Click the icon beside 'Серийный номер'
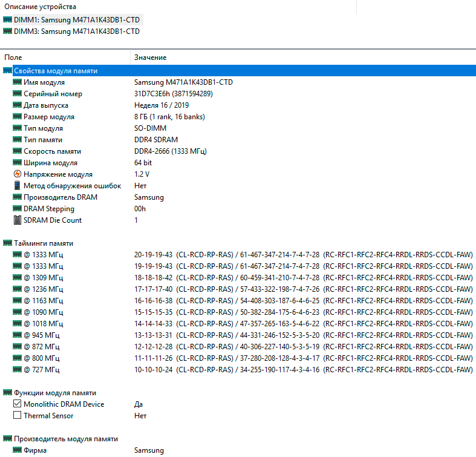Image resolution: width=476 pixels, height=457 pixels. 18,94
